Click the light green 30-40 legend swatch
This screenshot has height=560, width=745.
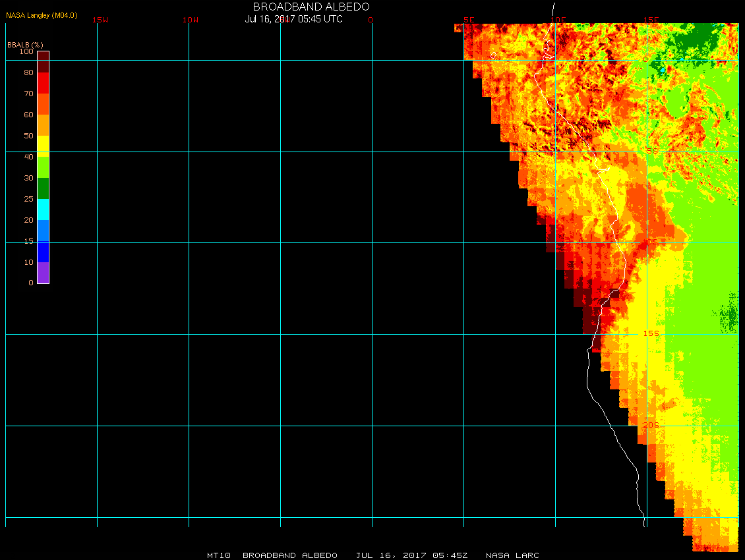(x=44, y=167)
